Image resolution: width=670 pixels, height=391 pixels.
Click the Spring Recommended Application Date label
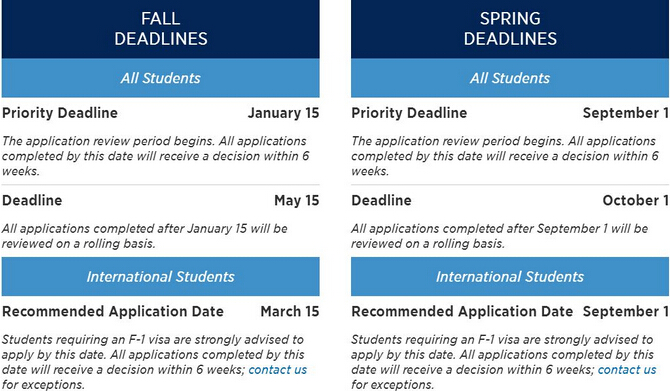(x=462, y=312)
